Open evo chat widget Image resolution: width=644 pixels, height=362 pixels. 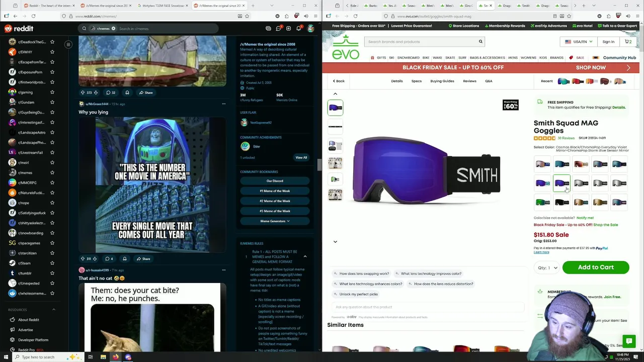pos(628,341)
